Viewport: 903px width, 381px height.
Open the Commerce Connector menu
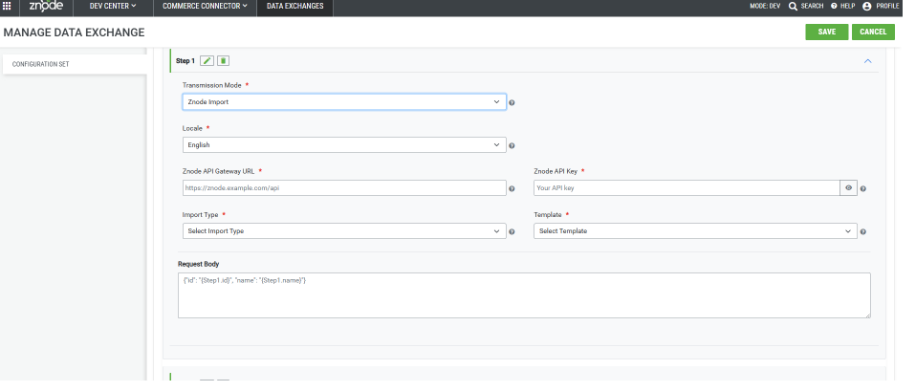204,6
